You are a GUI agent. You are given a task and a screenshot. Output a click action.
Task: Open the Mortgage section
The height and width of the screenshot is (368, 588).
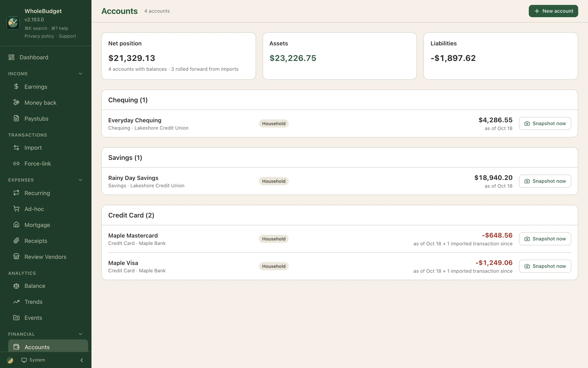click(x=48, y=225)
